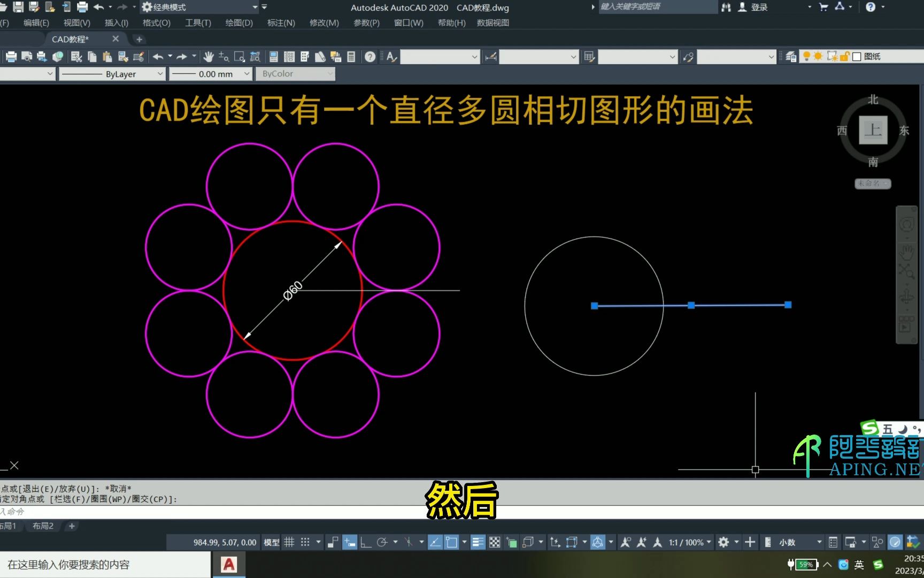
Task: Click the 登录 sign-in button
Action: 759,7
